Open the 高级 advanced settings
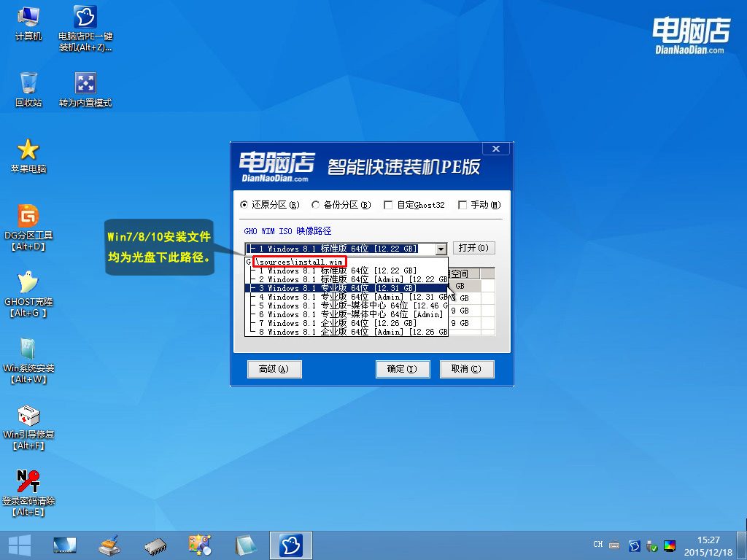747x560 pixels. click(274, 369)
